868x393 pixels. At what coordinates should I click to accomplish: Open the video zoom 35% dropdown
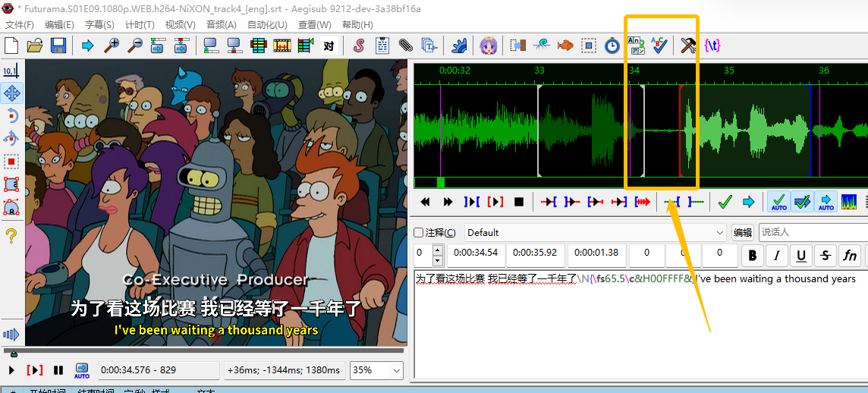396,370
